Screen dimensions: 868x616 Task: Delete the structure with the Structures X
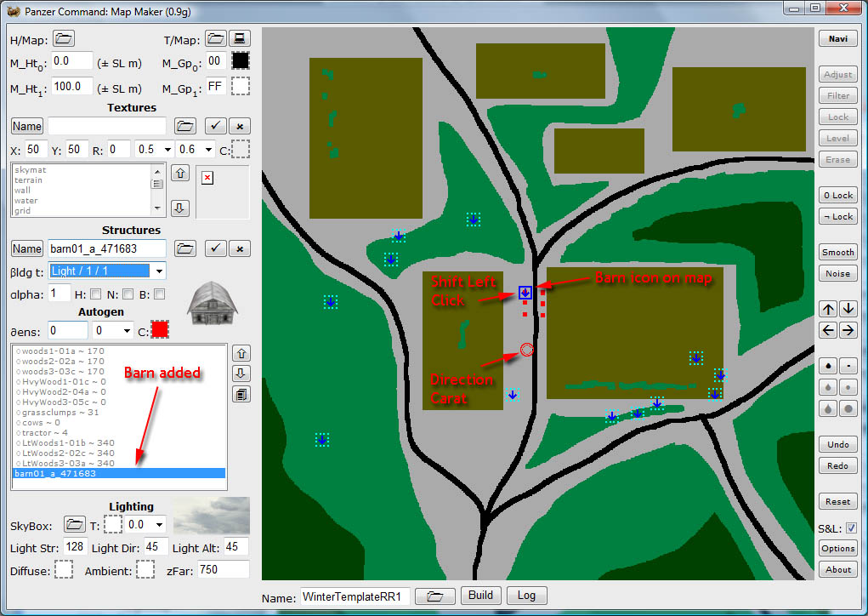tap(240, 248)
